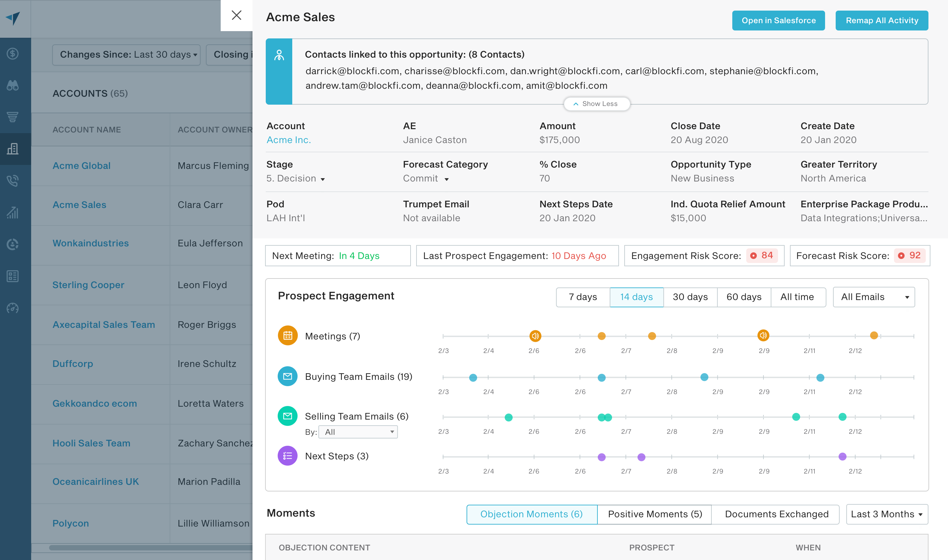Image resolution: width=948 pixels, height=560 pixels.
Task: Click the first Buying Team Emails dot near 2/4
Action: [x=473, y=377]
